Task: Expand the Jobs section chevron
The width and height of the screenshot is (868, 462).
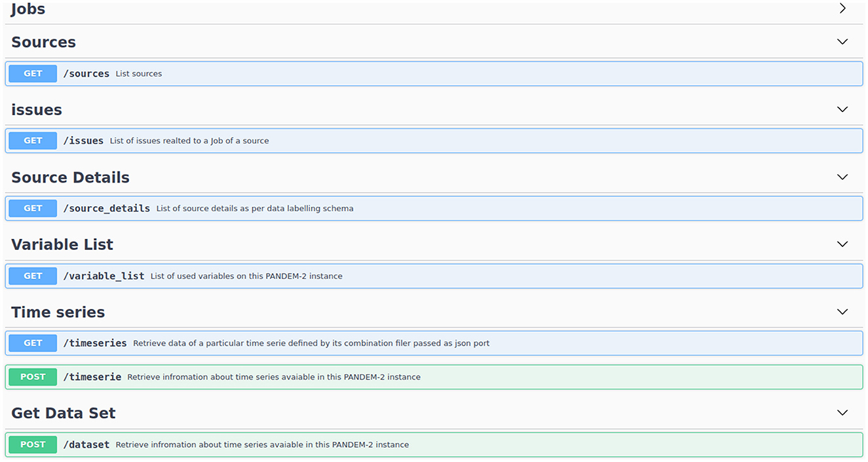Action: tap(842, 9)
